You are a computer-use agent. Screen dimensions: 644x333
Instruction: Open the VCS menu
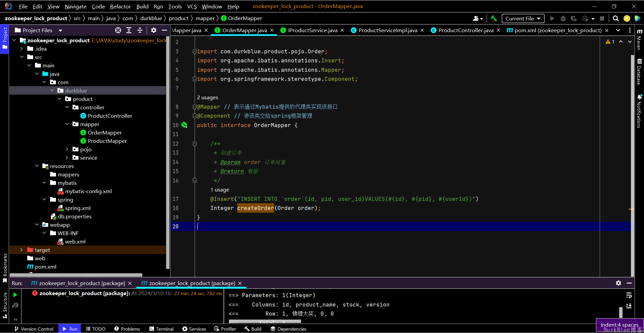(x=192, y=6)
